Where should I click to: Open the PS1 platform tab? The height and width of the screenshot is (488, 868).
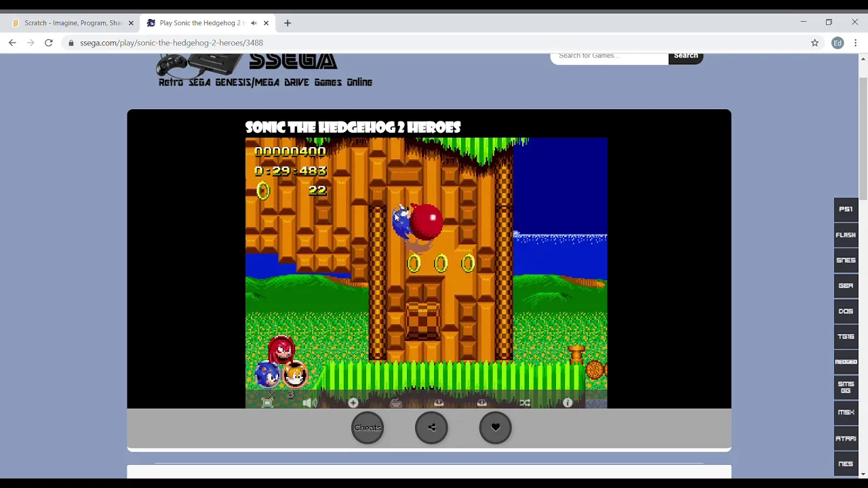point(846,209)
